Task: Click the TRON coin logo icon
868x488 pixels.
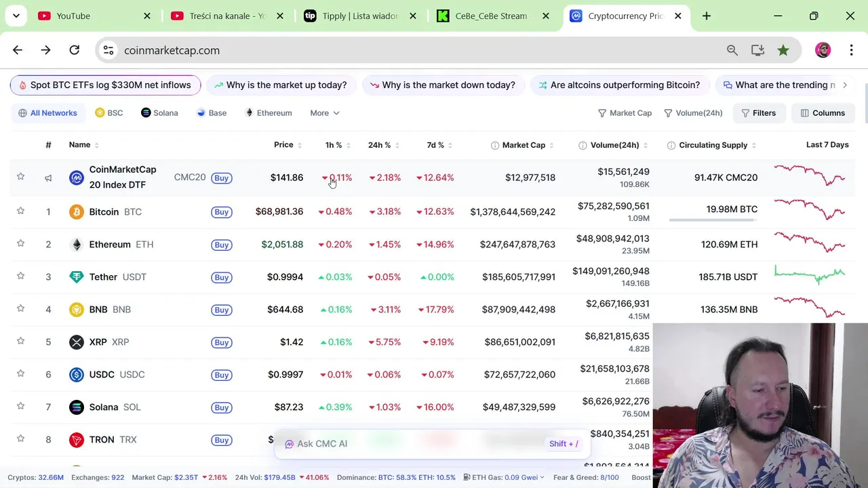Action: [77, 440]
